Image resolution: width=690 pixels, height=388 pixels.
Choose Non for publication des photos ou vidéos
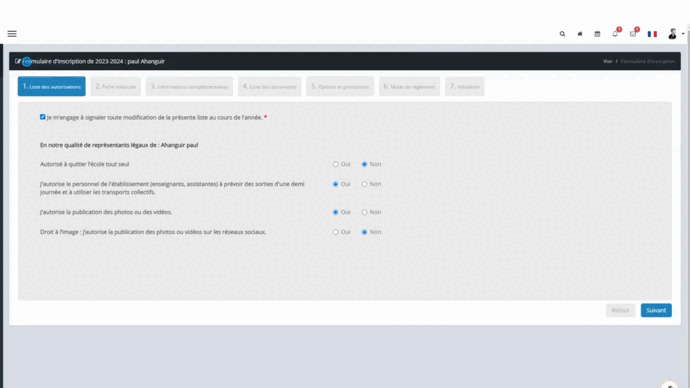pyautogui.click(x=364, y=212)
